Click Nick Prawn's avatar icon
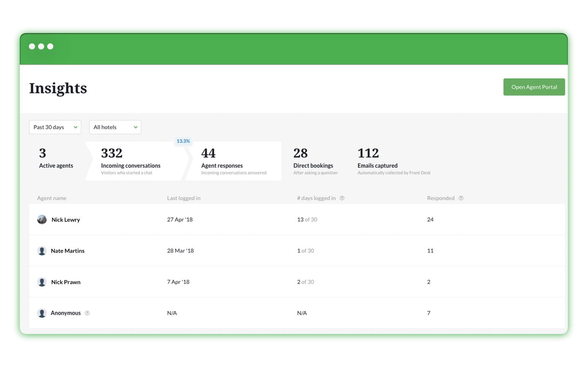 (42, 282)
